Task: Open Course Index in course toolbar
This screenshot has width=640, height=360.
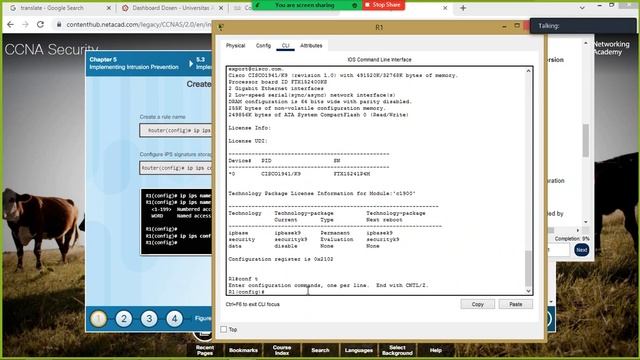Action: [x=282, y=350]
